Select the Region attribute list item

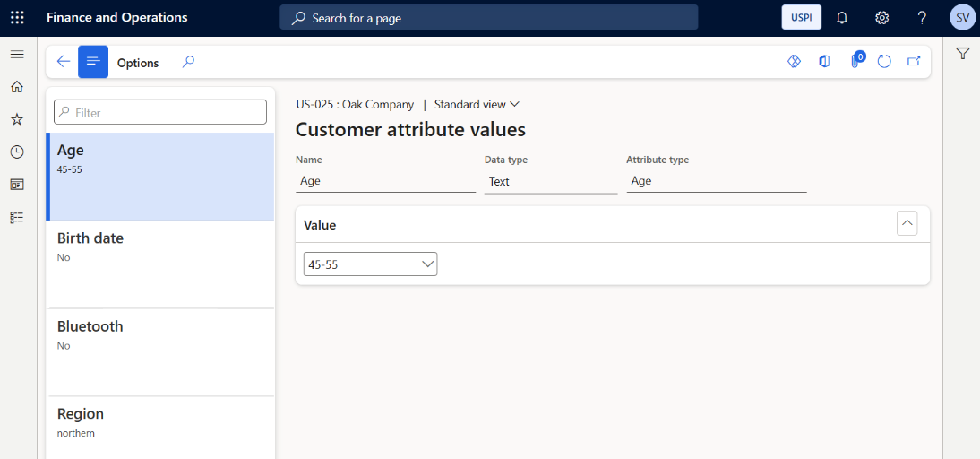pyautogui.click(x=160, y=429)
